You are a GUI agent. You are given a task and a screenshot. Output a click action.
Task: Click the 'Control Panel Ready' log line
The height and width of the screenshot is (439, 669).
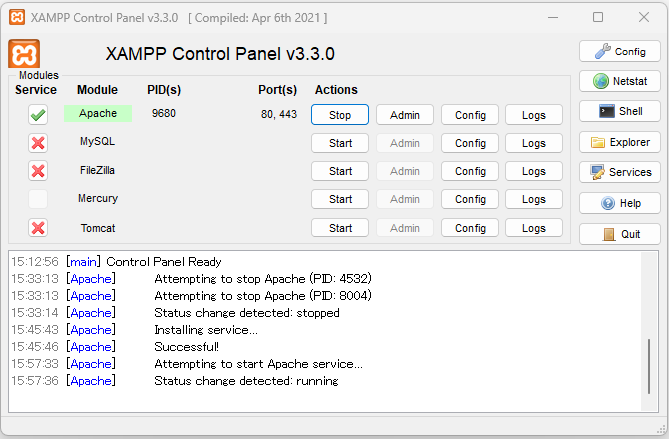tap(164, 262)
